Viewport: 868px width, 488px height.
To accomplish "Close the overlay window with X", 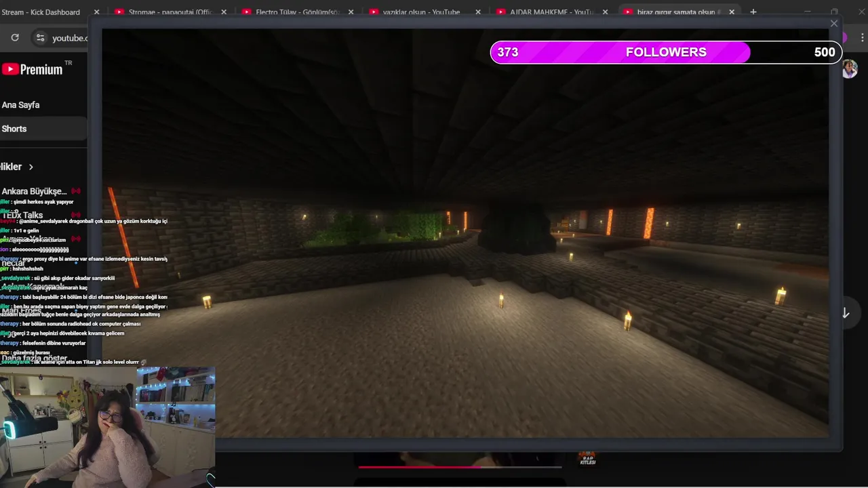I will (834, 24).
